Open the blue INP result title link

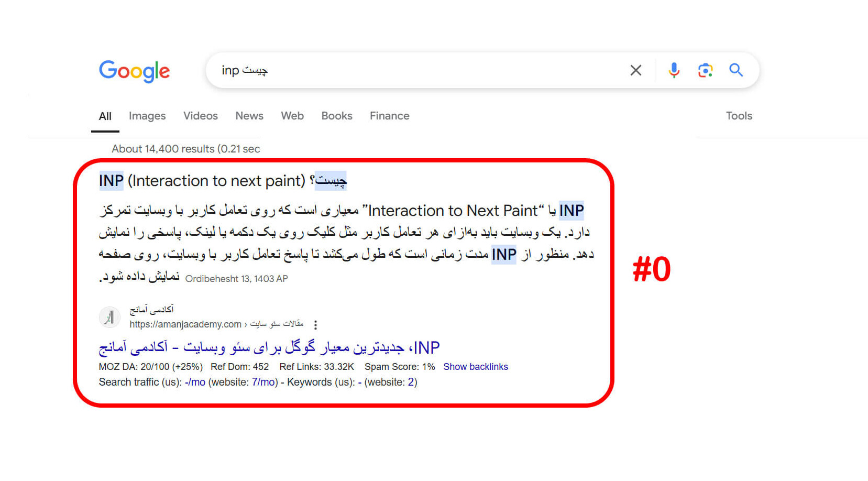tap(269, 347)
